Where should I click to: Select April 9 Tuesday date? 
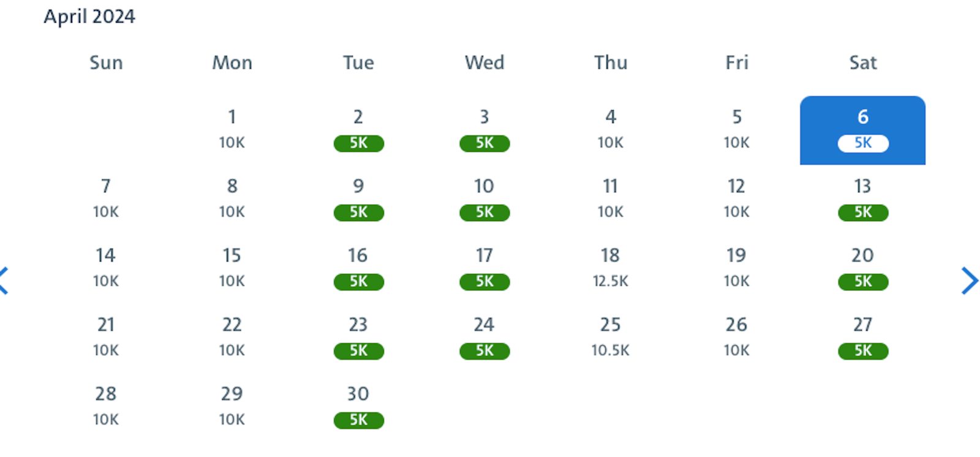click(x=358, y=199)
